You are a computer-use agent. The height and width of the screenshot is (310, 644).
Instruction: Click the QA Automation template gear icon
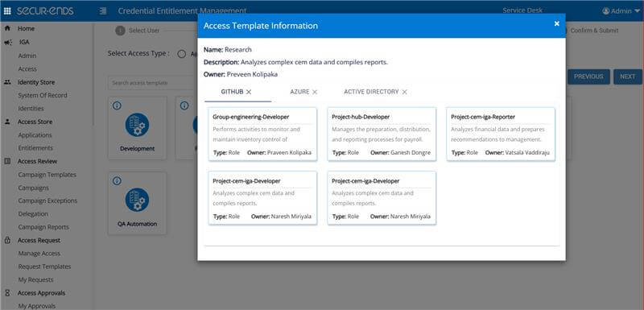137,200
